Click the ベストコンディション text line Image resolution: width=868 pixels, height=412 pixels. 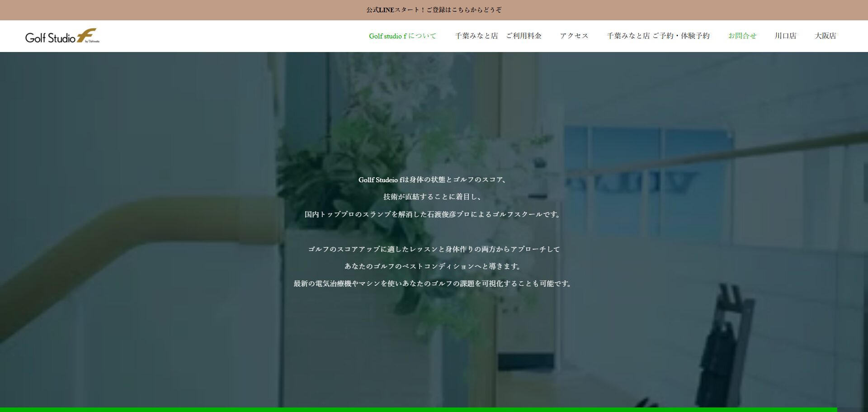433,266
